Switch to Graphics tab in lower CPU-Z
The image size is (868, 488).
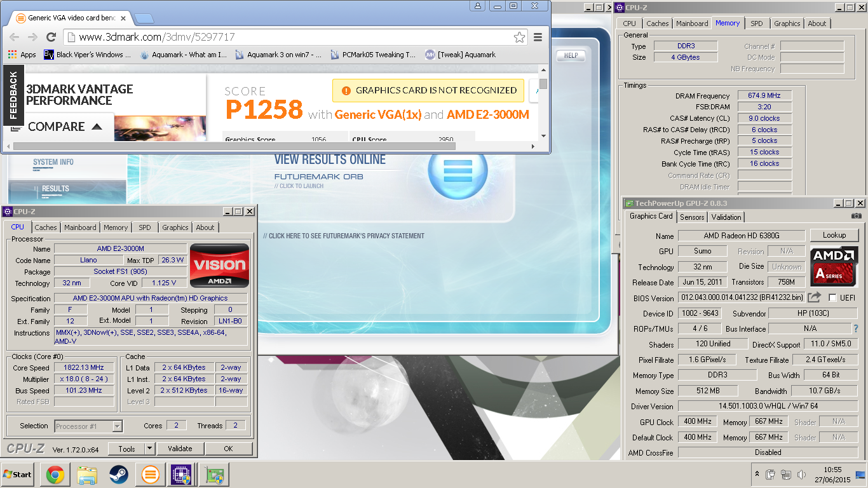175,227
